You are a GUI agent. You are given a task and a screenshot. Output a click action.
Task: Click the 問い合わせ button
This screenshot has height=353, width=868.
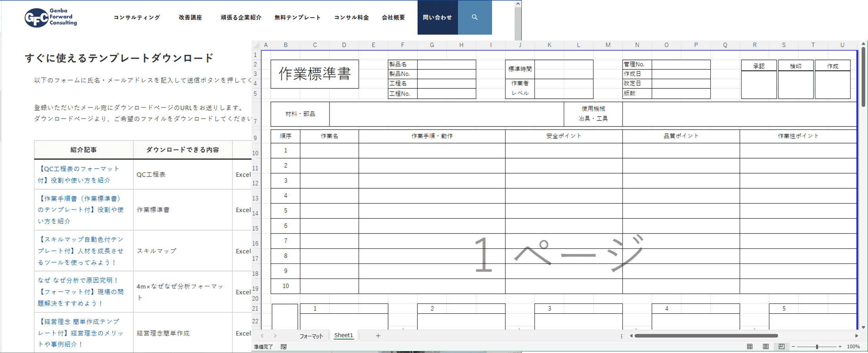tap(437, 17)
